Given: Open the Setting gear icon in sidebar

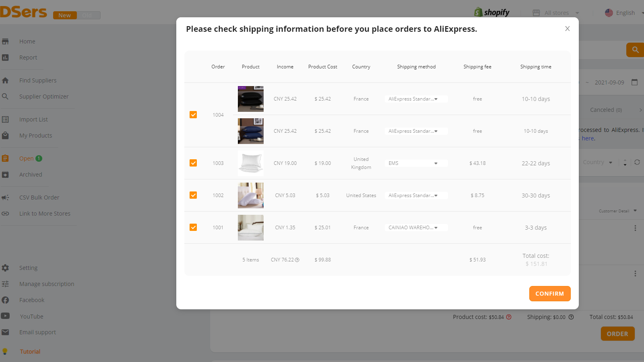Looking at the screenshot, I should coord(6,267).
